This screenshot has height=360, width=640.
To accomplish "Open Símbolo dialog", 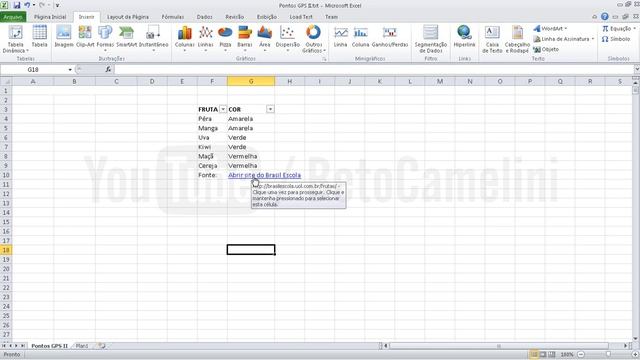I will [x=616, y=39].
